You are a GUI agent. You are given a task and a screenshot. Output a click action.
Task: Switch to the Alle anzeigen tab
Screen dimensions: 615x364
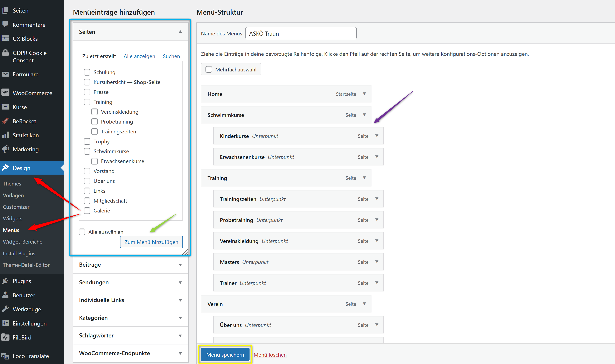tap(139, 56)
